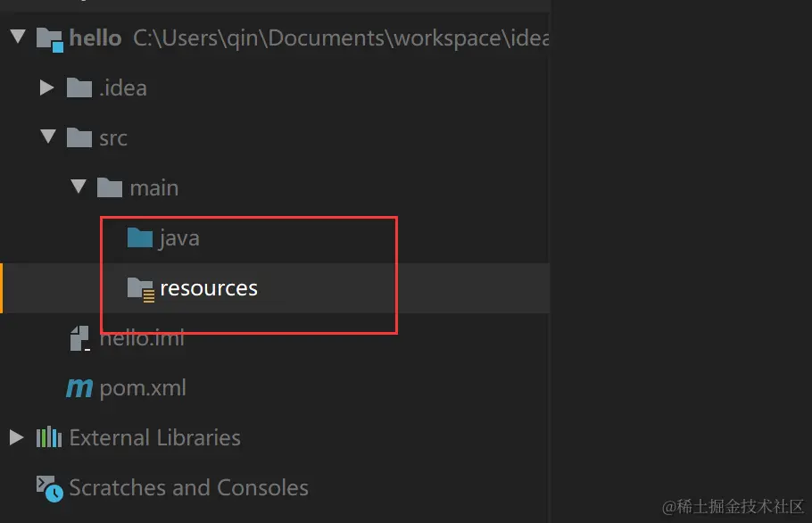The height and width of the screenshot is (523, 812).
Task: Click the hello module folder icon
Action: point(49,38)
